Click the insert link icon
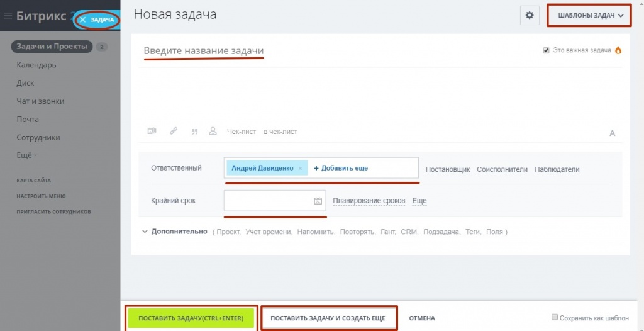This screenshot has width=644, height=331. [x=173, y=132]
